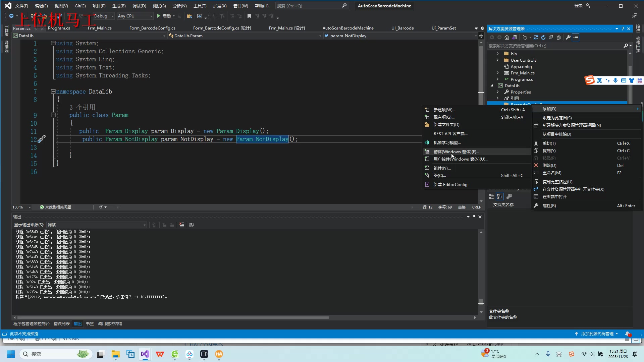Switch to the Frm_Main.cs [设计] tab
Screen dimensions: 644x362
pos(287,28)
